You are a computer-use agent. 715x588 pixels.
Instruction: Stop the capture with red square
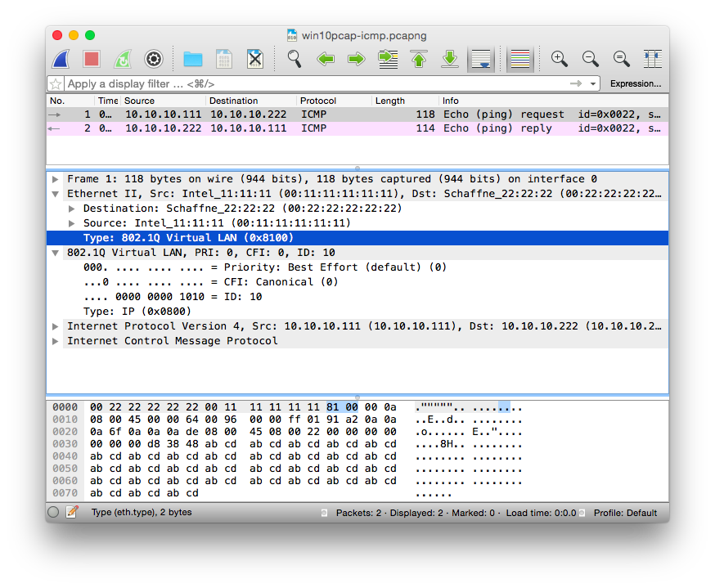[x=92, y=59]
